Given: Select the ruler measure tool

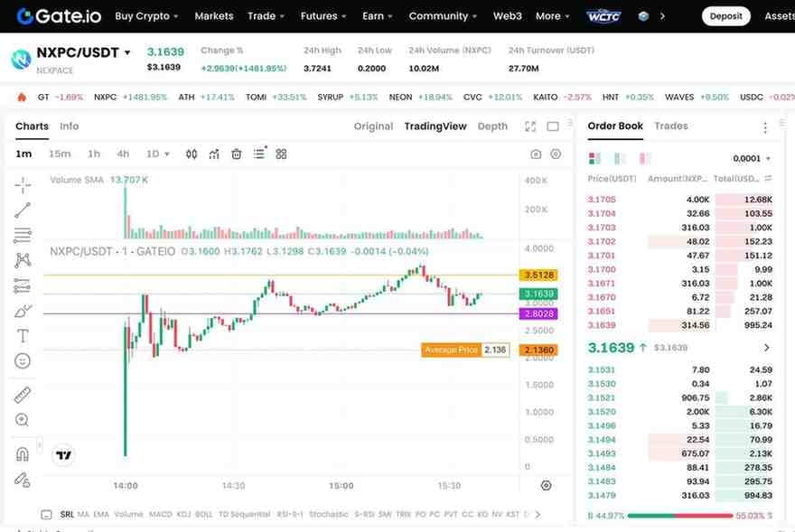Looking at the screenshot, I should [23, 395].
